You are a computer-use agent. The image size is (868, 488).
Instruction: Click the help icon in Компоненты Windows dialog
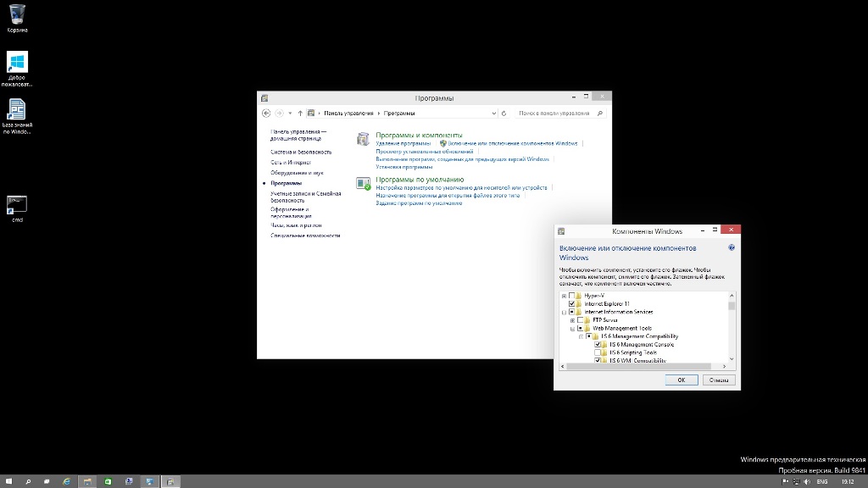731,248
